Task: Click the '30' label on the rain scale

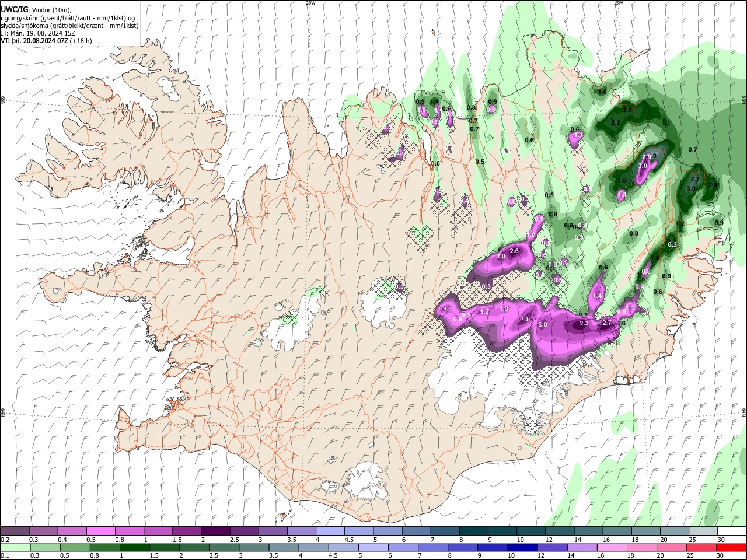Action: (721, 555)
